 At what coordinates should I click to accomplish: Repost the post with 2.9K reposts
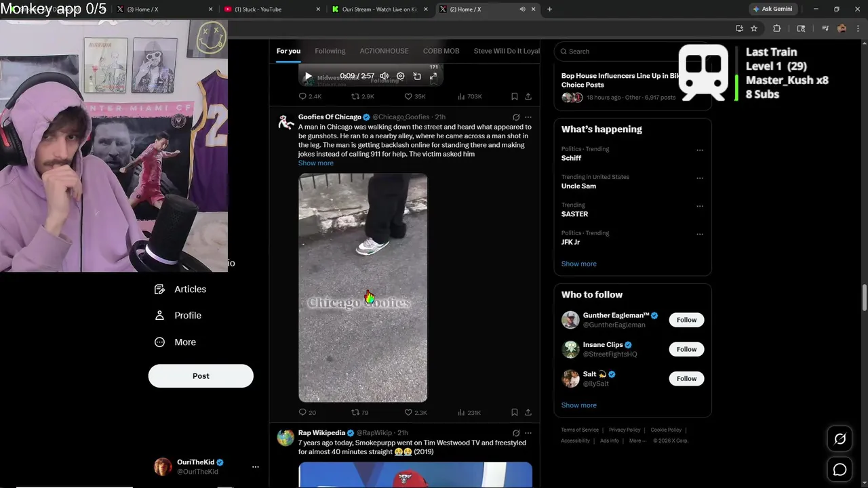[x=363, y=96]
